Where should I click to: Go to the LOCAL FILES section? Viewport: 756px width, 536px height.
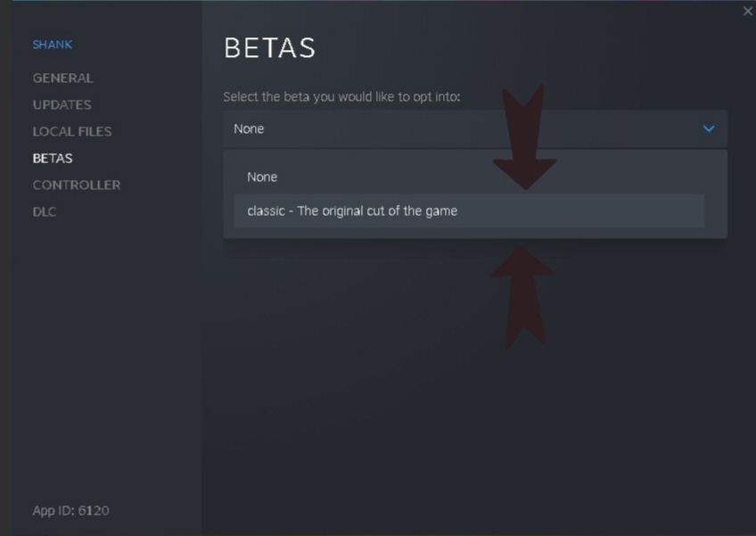pos(72,131)
